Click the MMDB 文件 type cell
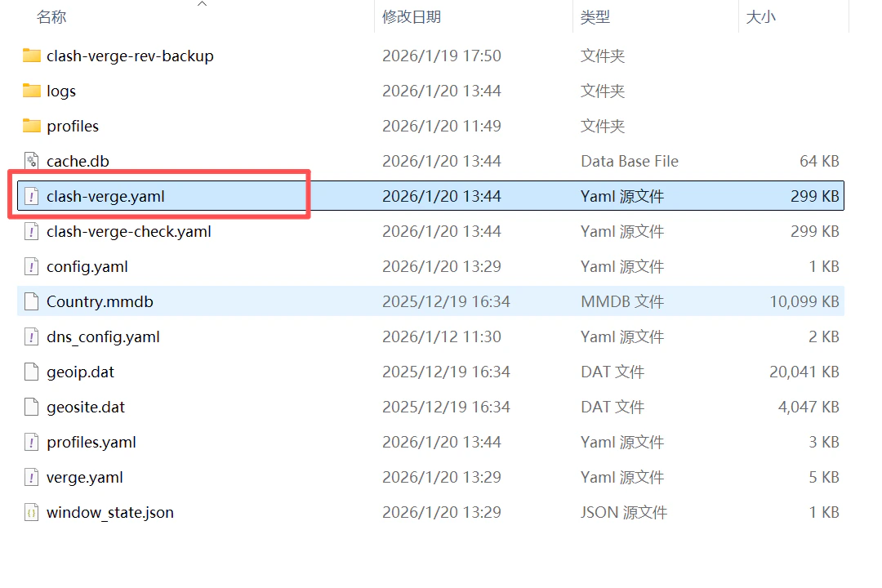Image resolution: width=882 pixels, height=588 pixels. (x=622, y=301)
